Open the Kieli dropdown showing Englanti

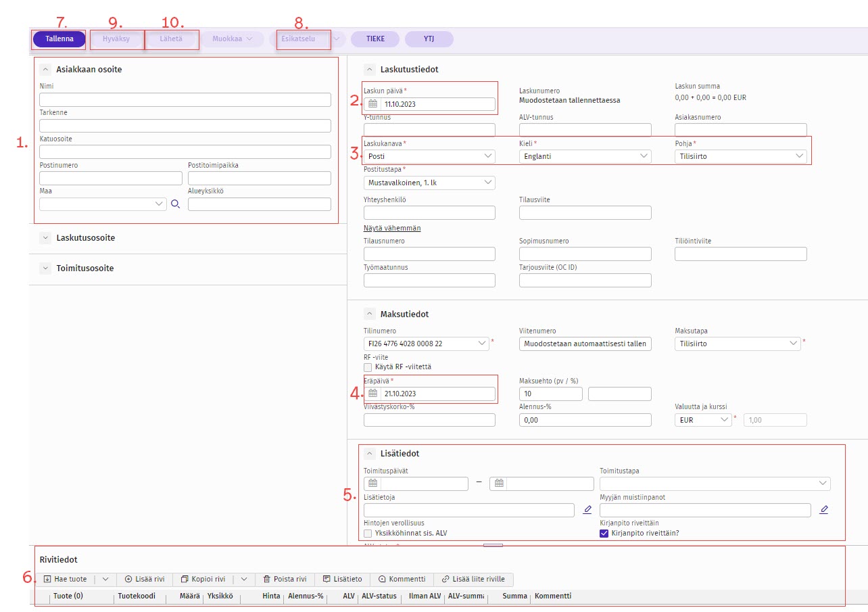coord(585,156)
